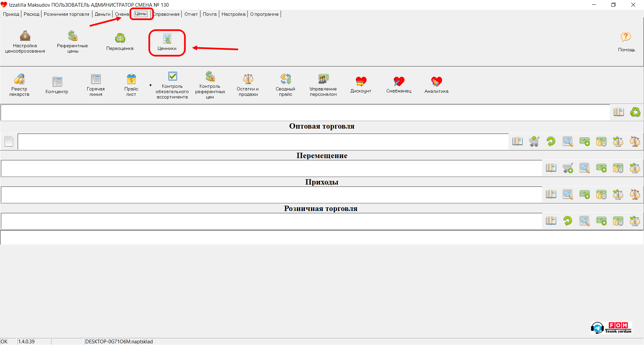Focus the Розничная торговля input field
644x345 pixels.
tap(272, 221)
